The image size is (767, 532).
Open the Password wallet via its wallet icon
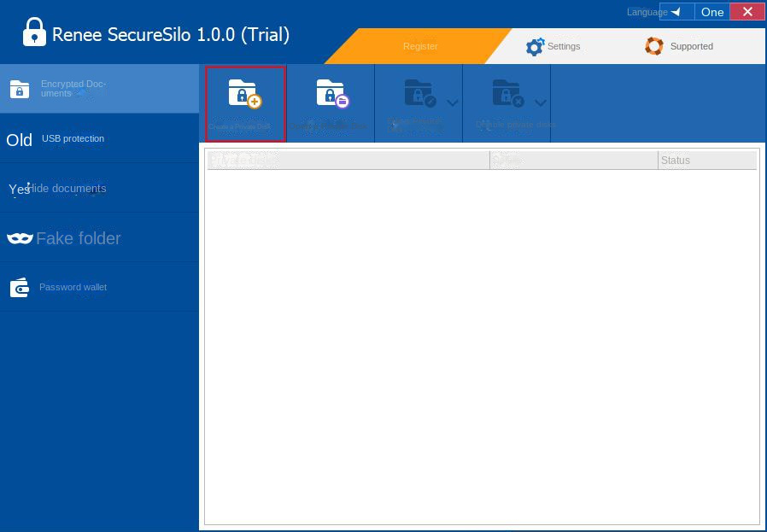19,287
